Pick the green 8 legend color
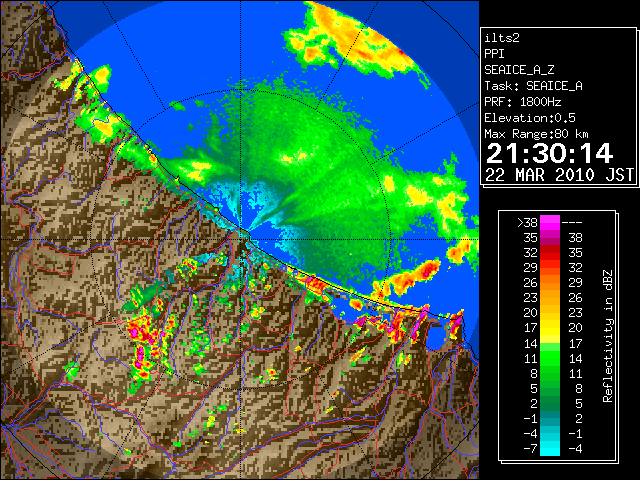 550,373
